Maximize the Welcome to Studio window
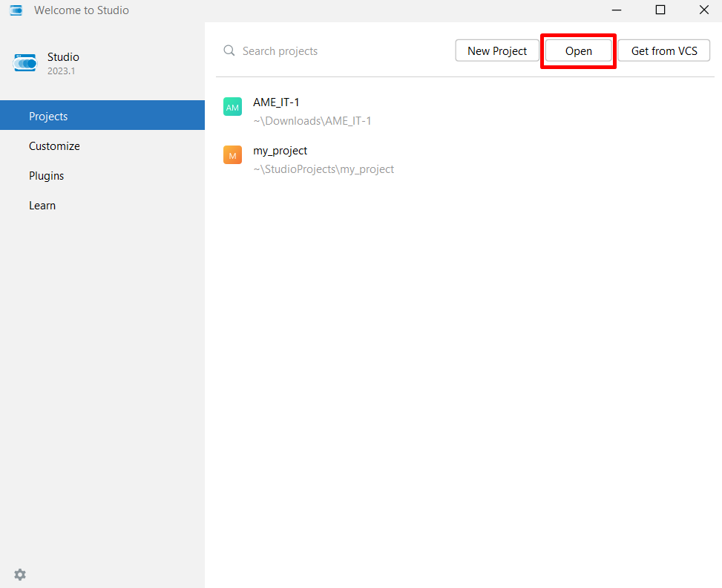This screenshot has width=722, height=588. 660,10
